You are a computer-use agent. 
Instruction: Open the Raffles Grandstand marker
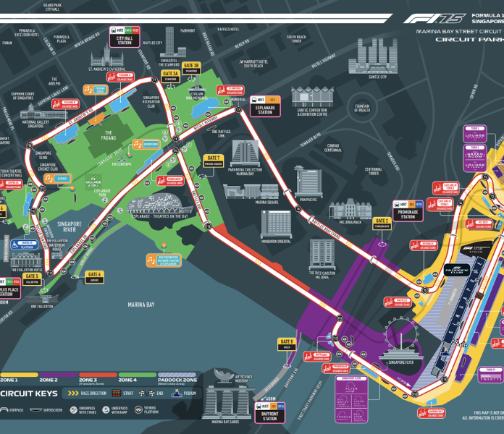(x=398, y=302)
